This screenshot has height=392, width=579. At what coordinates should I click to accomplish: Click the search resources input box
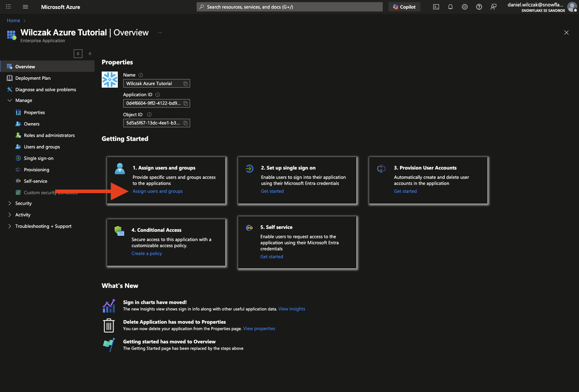(x=289, y=7)
